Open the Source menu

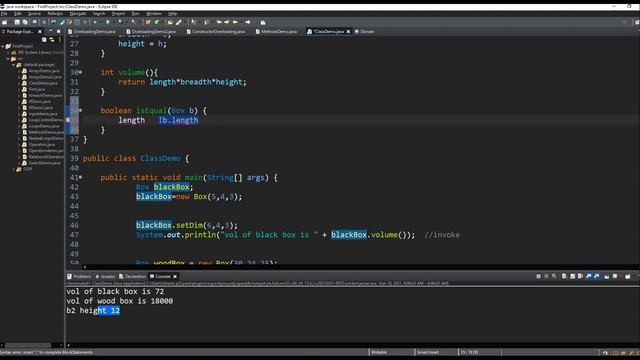point(34,13)
